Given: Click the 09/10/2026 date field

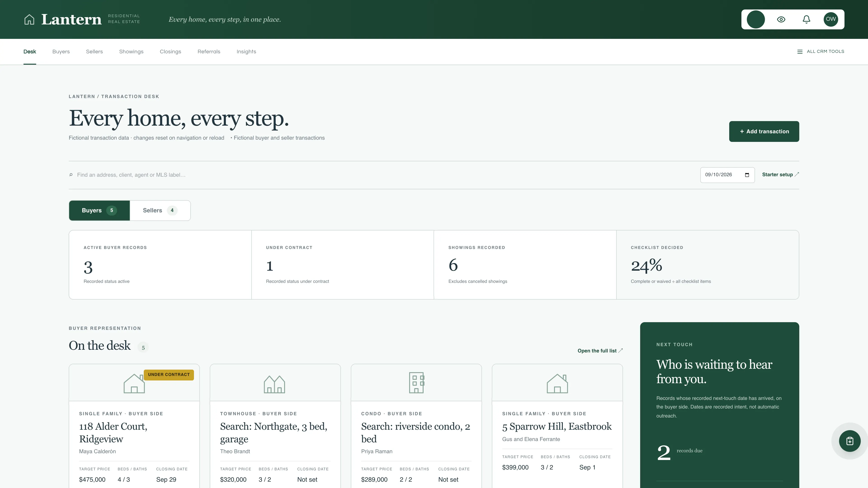Looking at the screenshot, I should (727, 175).
